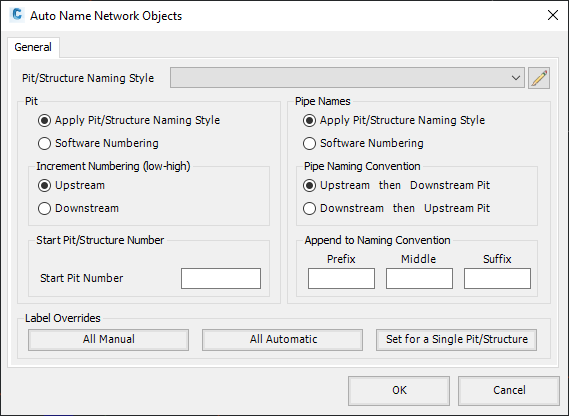Close the Auto Name Network Objects dialog

pyautogui.click(x=553, y=15)
